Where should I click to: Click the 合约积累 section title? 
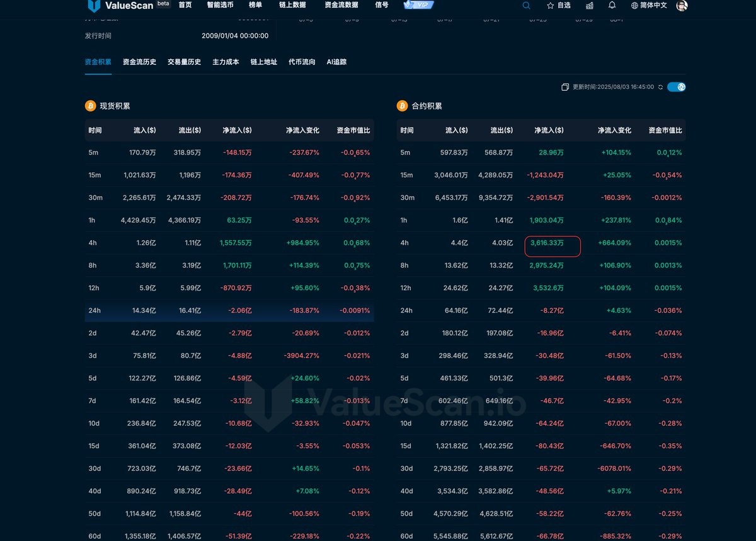427,106
